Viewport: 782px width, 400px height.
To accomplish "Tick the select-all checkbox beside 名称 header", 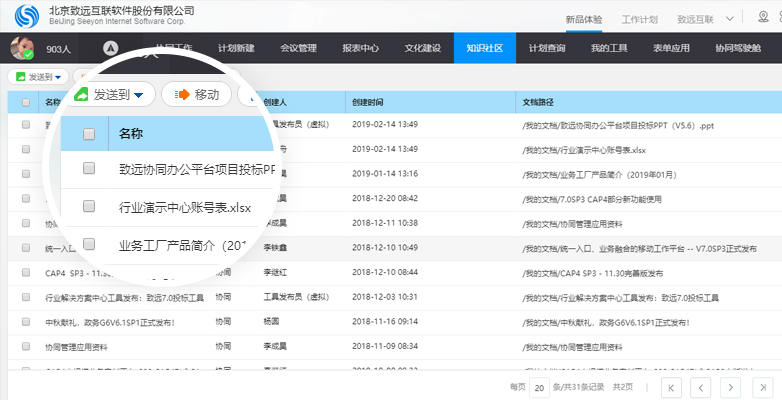I will click(x=89, y=133).
